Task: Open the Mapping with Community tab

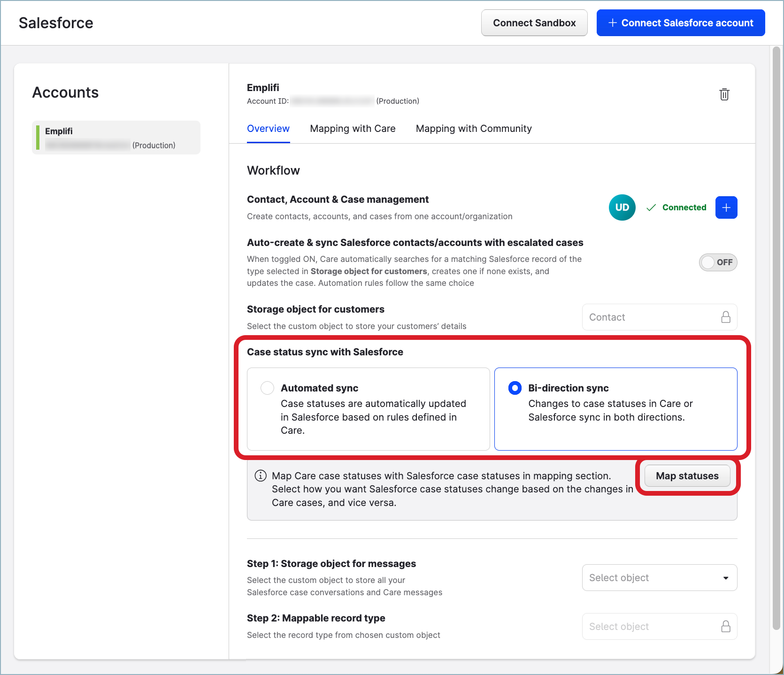Action: (473, 129)
